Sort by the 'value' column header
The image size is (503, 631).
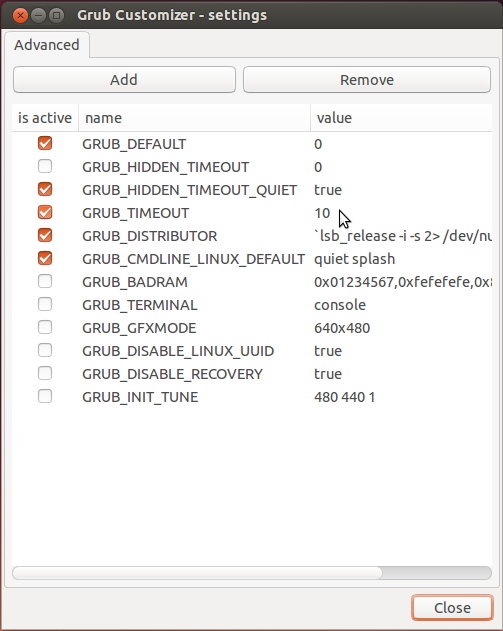[401, 118]
